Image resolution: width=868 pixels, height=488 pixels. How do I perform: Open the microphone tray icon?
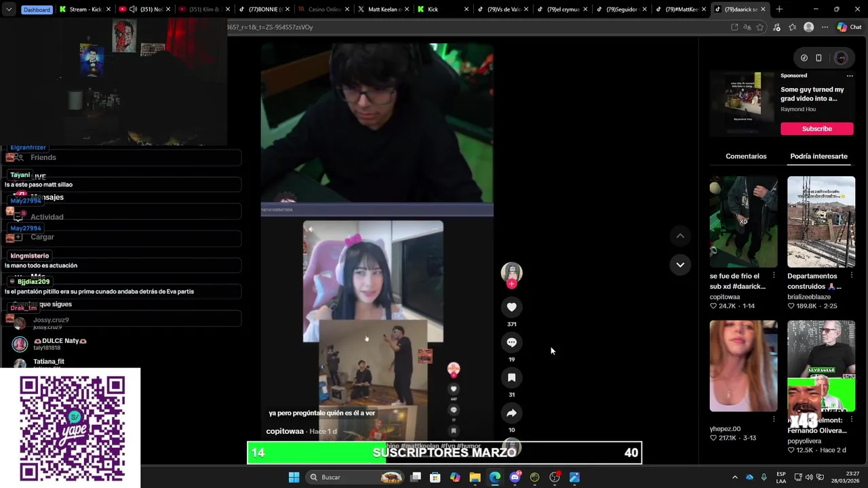tap(764, 477)
